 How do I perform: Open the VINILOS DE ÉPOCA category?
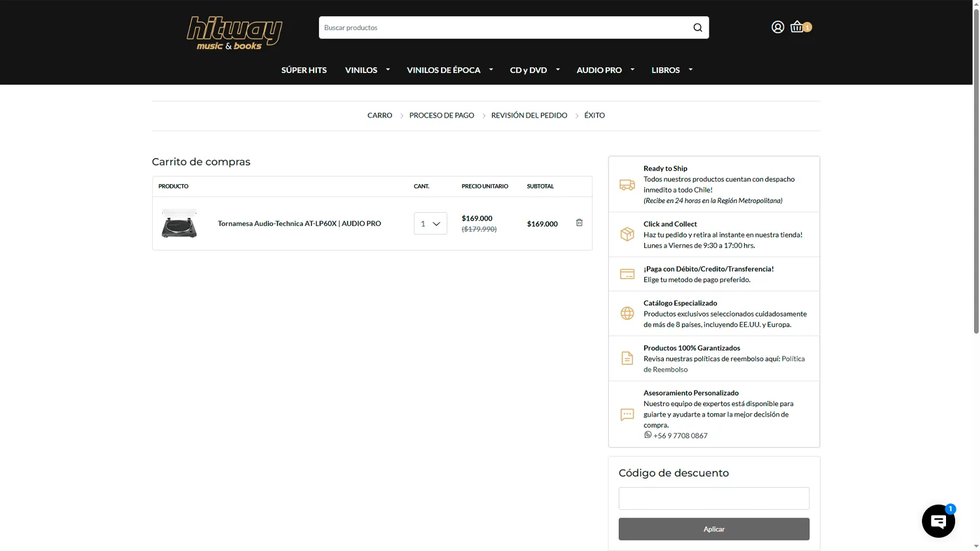444,70
